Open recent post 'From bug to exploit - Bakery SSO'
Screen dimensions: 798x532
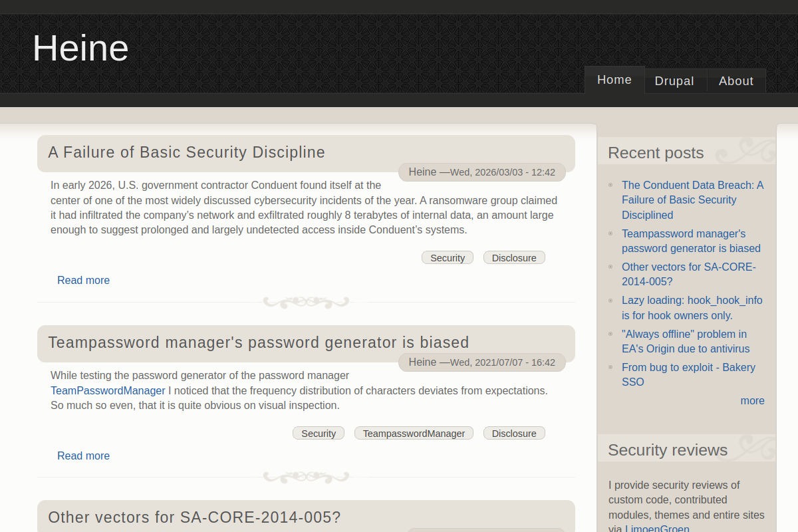coord(688,374)
